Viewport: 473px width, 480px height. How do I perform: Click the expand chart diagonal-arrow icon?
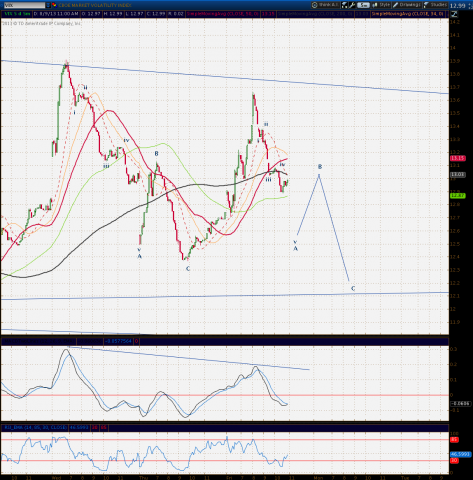454,14
